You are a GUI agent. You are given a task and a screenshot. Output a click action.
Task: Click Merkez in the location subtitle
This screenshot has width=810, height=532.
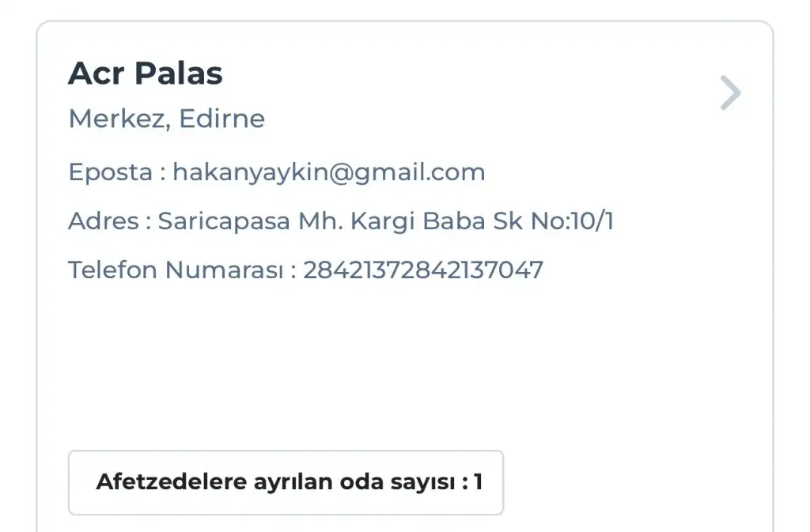(117, 119)
